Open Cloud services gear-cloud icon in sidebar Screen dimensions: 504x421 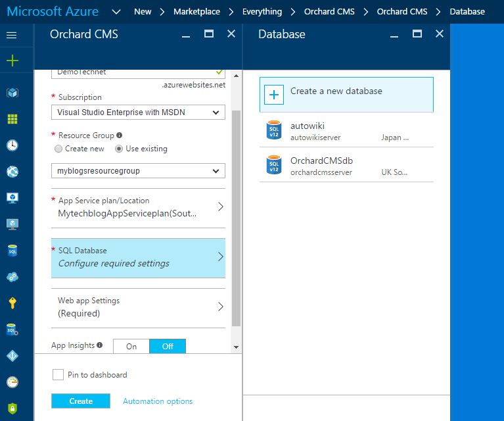tap(12, 277)
